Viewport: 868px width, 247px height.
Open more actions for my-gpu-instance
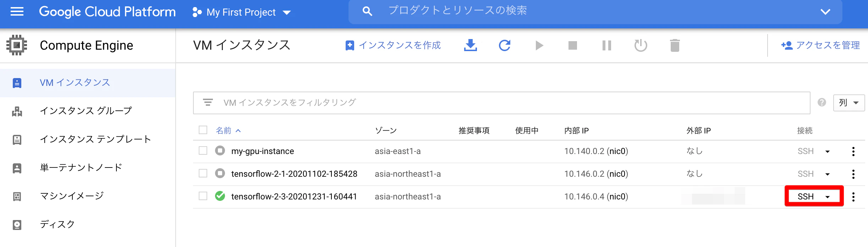click(x=853, y=152)
